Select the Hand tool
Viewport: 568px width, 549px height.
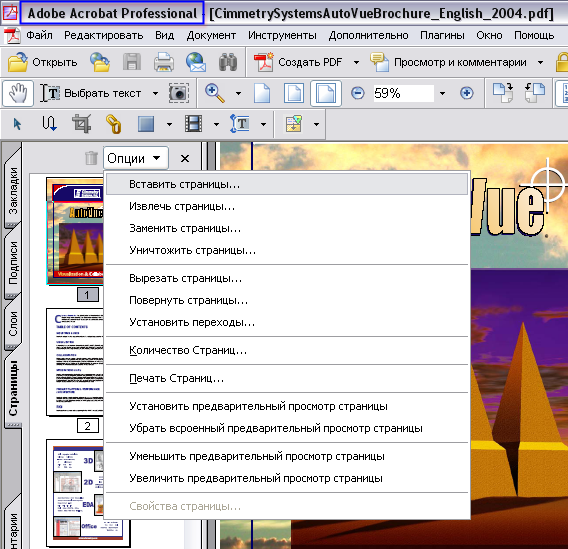click(18, 93)
